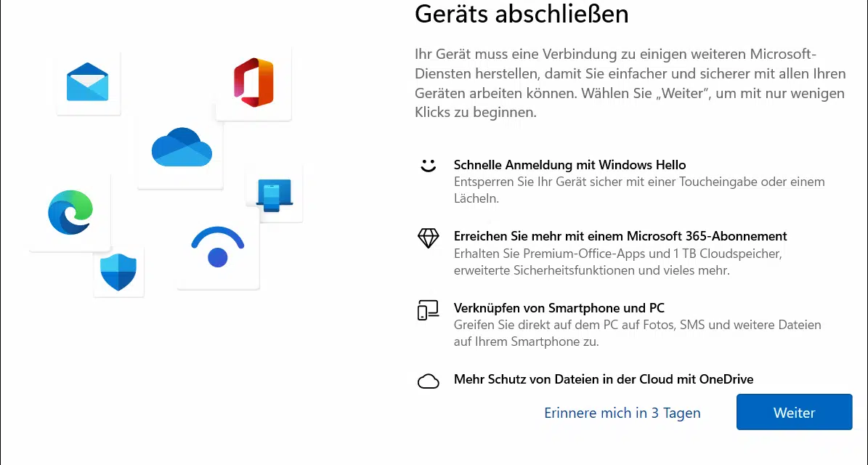Click the smartphone and PC link icon
Viewport: 868px width, 465px height.
click(428, 310)
